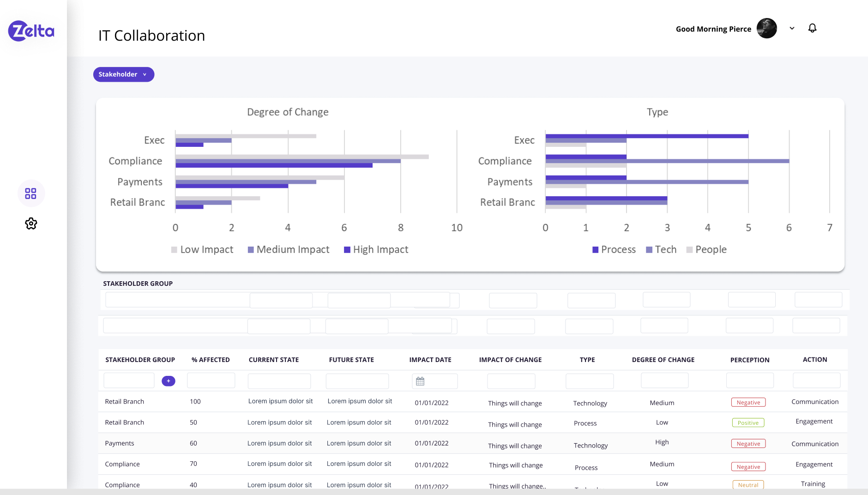
Task: Click the Zelta logo
Action: coord(31,31)
